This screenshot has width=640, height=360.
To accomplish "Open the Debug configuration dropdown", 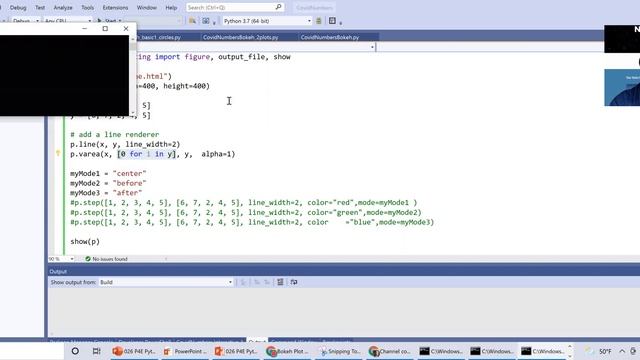I will pos(25,21).
